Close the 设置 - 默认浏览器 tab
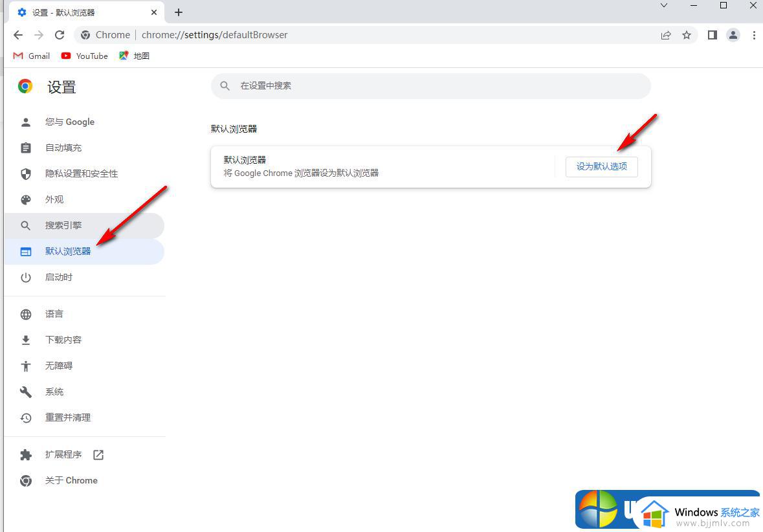763x532 pixels. tap(154, 12)
